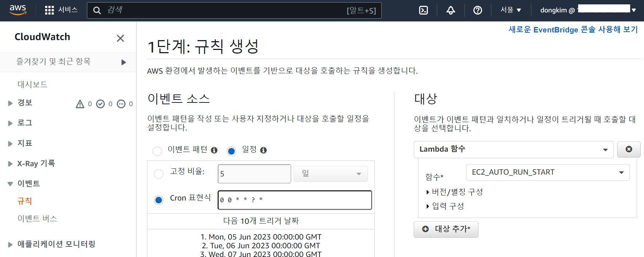Click the insufficient data alarms icon
The height and width of the screenshot is (257, 644).
121,104
